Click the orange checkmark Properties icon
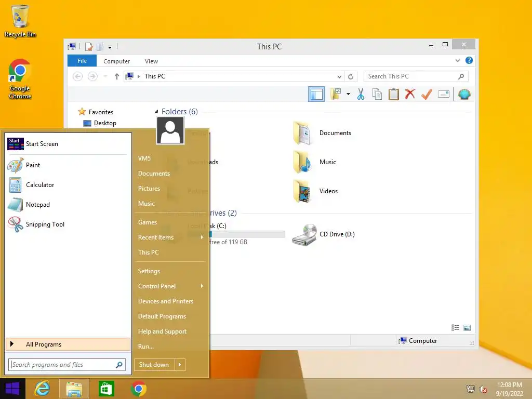This screenshot has width=532, height=399. (427, 94)
